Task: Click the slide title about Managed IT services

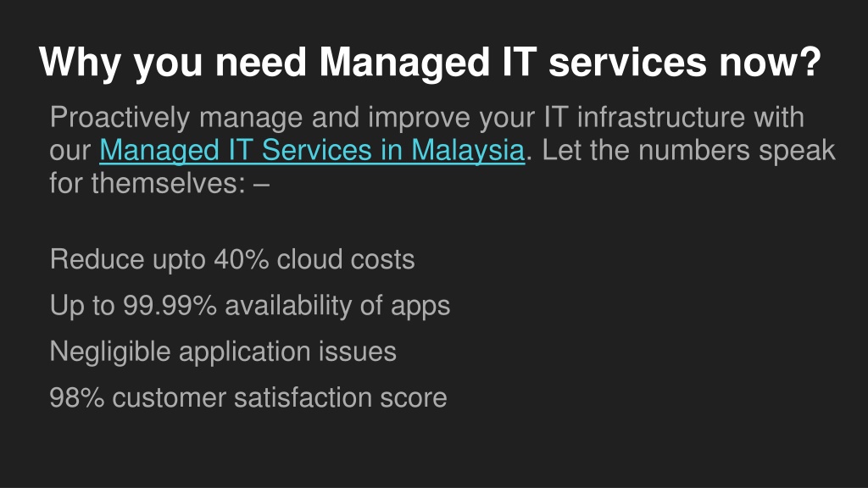Action: pyautogui.click(x=430, y=63)
